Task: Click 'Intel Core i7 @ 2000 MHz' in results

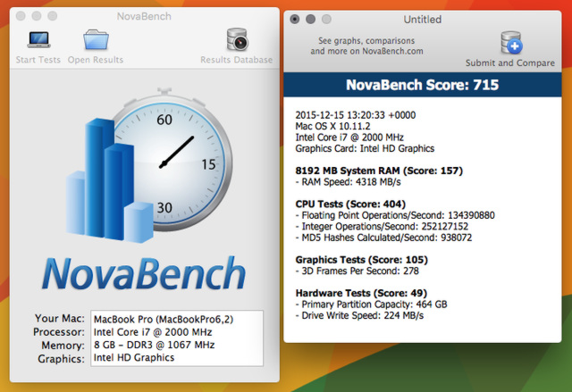Action: coord(349,138)
